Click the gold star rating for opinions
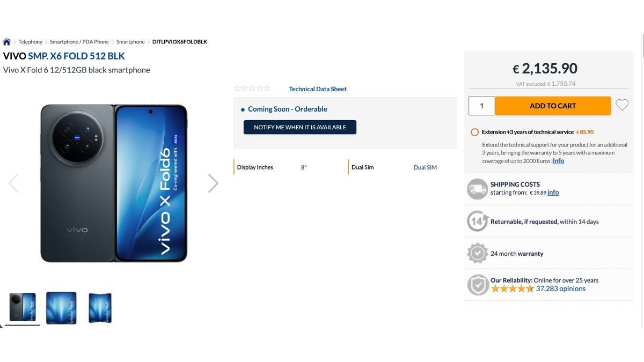Image resolution: width=644 pixels, height=362 pixels. (x=512, y=289)
